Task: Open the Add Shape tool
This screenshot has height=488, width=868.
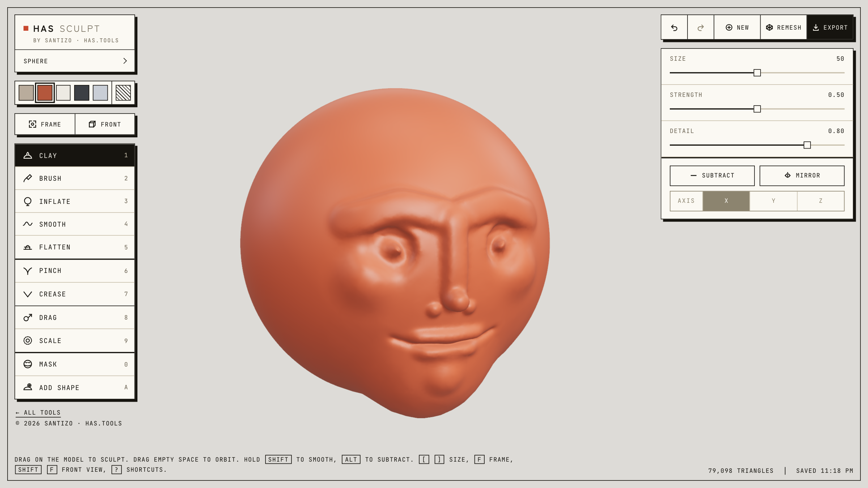Action: click(x=75, y=388)
